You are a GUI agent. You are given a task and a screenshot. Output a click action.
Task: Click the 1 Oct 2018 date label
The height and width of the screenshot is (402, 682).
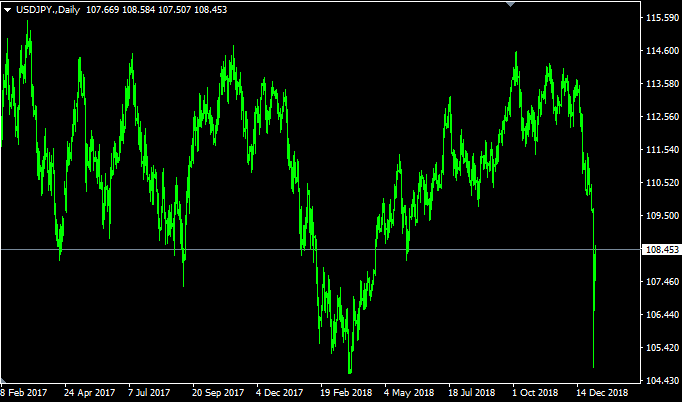coord(536,393)
